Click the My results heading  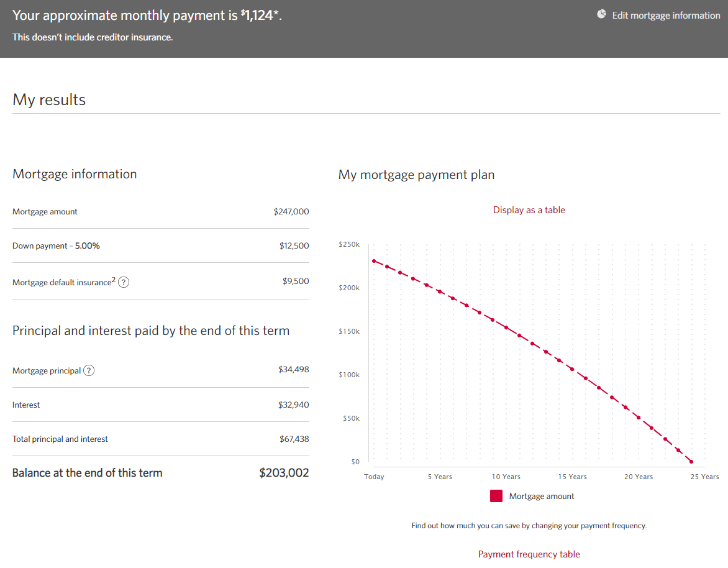pos(49,100)
